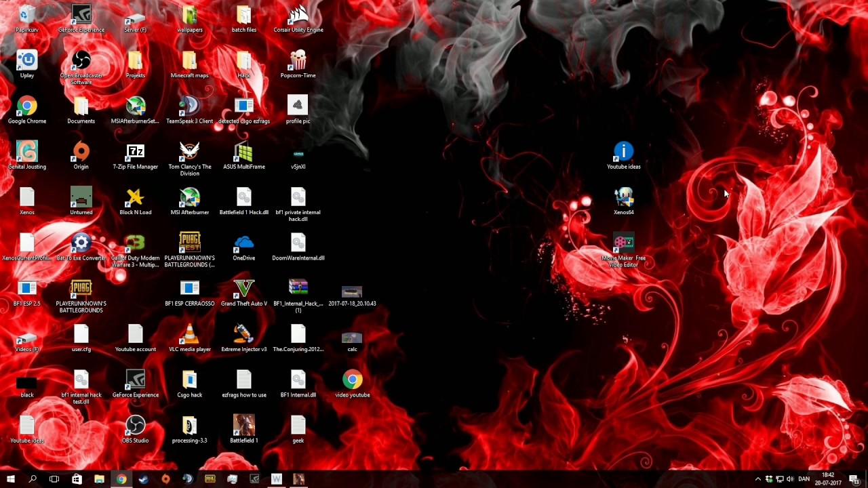
Task: Launch the TeamSpeak 3 Client shortcut
Action: [x=189, y=110]
